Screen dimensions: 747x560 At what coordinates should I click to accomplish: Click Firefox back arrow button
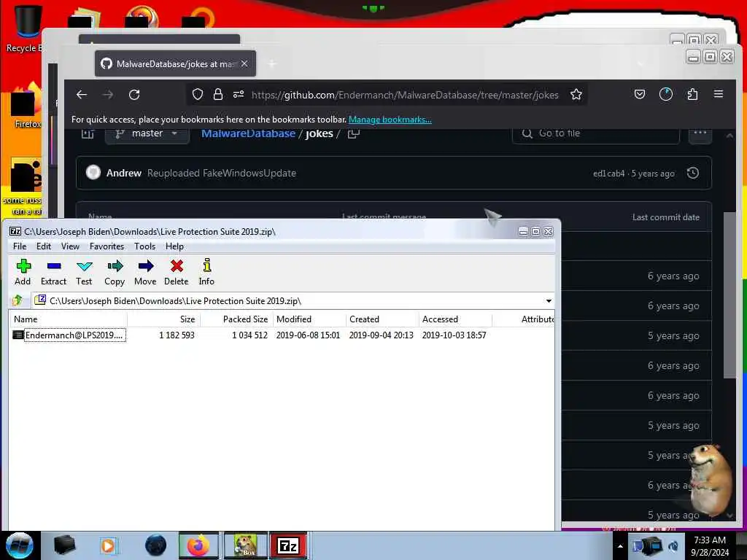coord(82,95)
